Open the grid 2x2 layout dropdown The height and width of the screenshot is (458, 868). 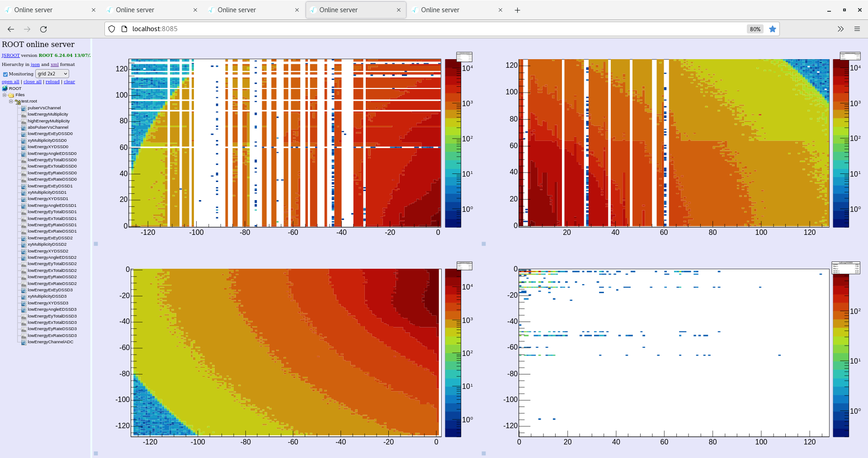click(52, 74)
